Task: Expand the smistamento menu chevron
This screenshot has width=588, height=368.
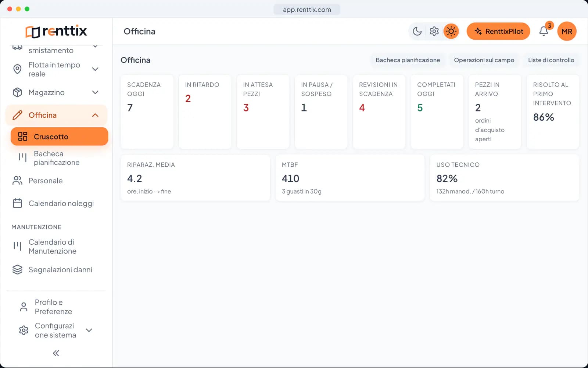Action: (x=95, y=46)
